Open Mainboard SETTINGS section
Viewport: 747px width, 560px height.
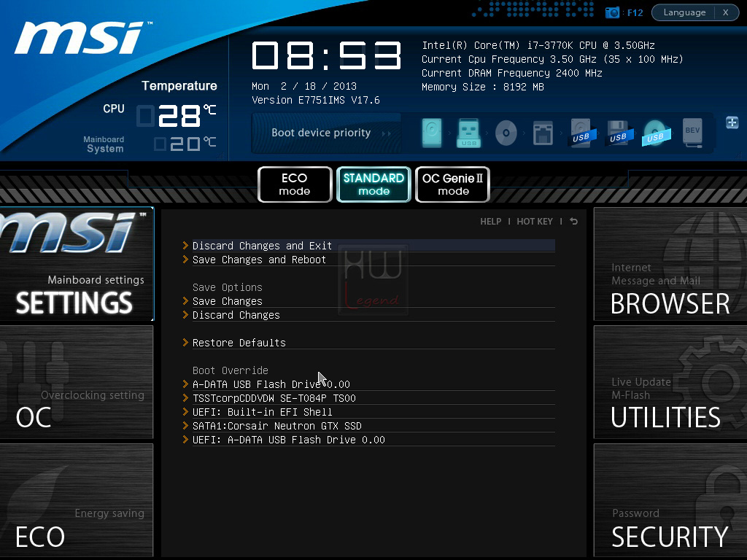[77, 264]
